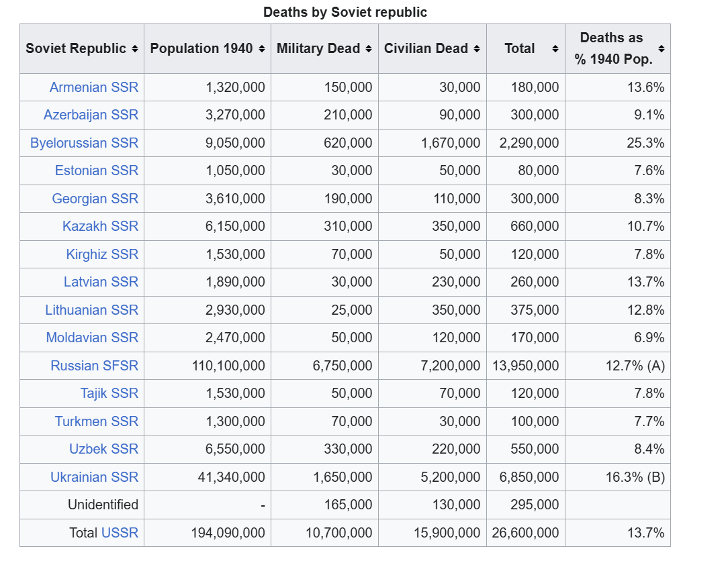The width and height of the screenshot is (728, 563).
Task: Visit Ukrainian SSR article
Action: click(94, 476)
